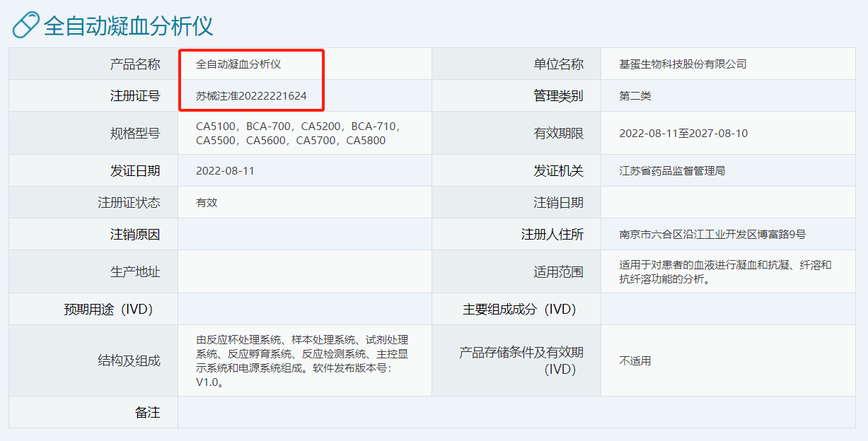This screenshot has height=441, width=868.
Task: Click the 预期用途（IVD） label
Action: (108, 310)
